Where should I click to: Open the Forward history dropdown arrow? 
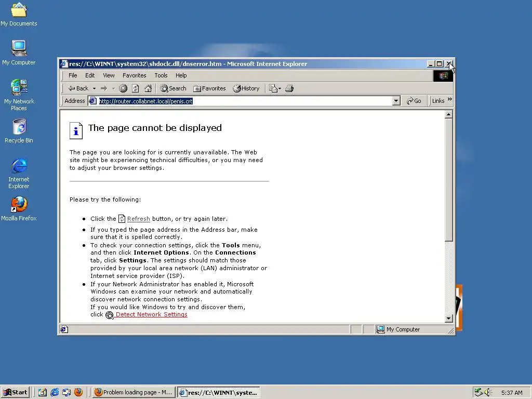(x=113, y=88)
